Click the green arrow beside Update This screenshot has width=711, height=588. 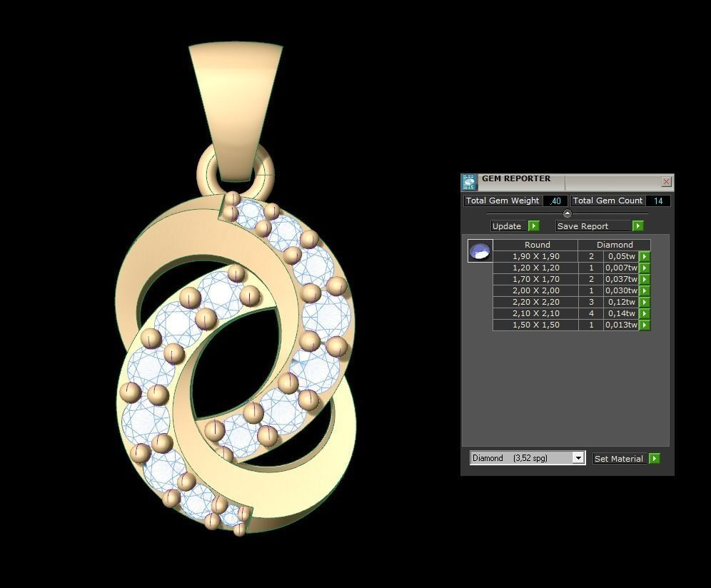click(x=534, y=225)
